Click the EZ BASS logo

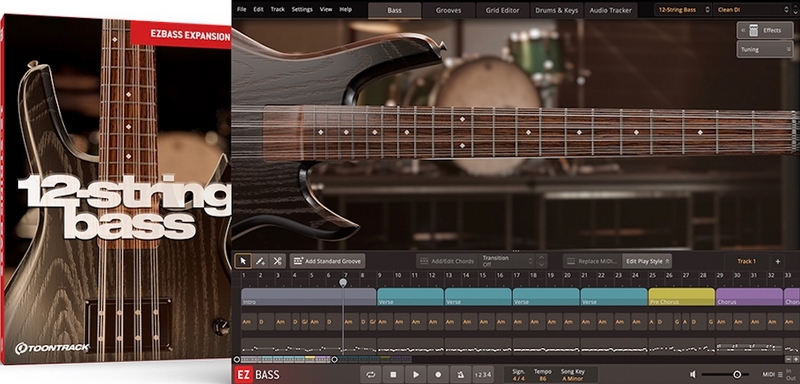(258, 375)
